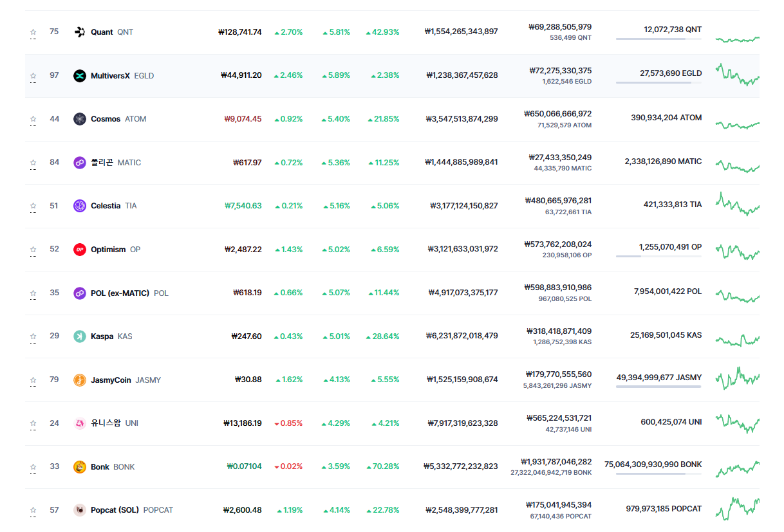Click JasmyCoin circulating supply progress bar
Screen dimensions: 784x532
coord(658,387)
